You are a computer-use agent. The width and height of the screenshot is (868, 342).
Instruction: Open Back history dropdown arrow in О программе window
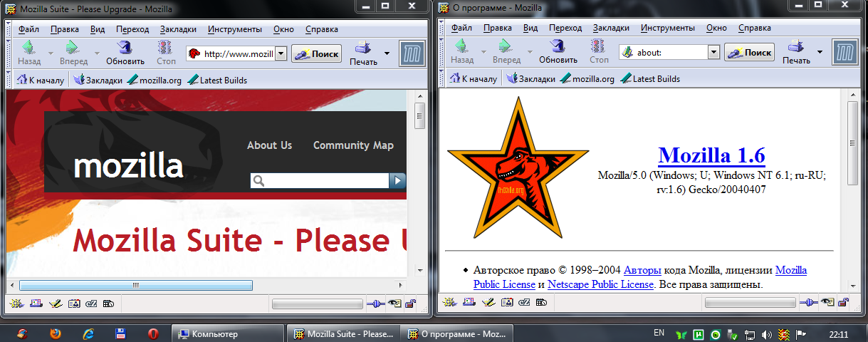pos(483,53)
